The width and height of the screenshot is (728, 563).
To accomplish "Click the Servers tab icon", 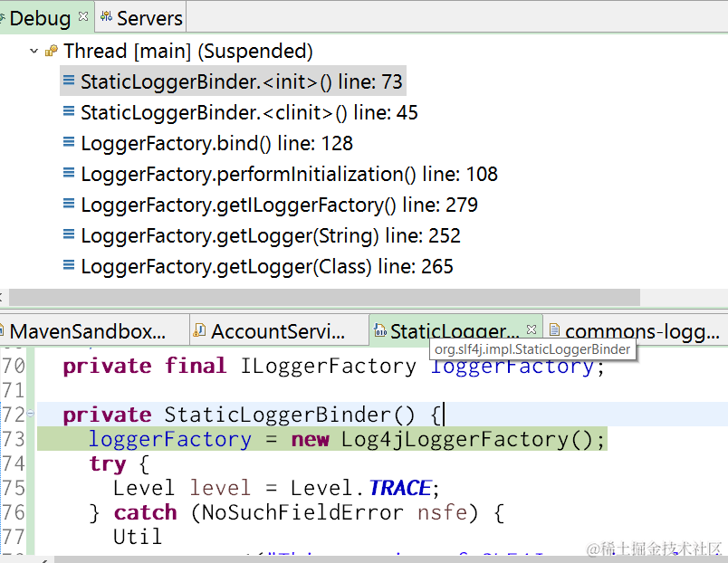I will pos(106,16).
